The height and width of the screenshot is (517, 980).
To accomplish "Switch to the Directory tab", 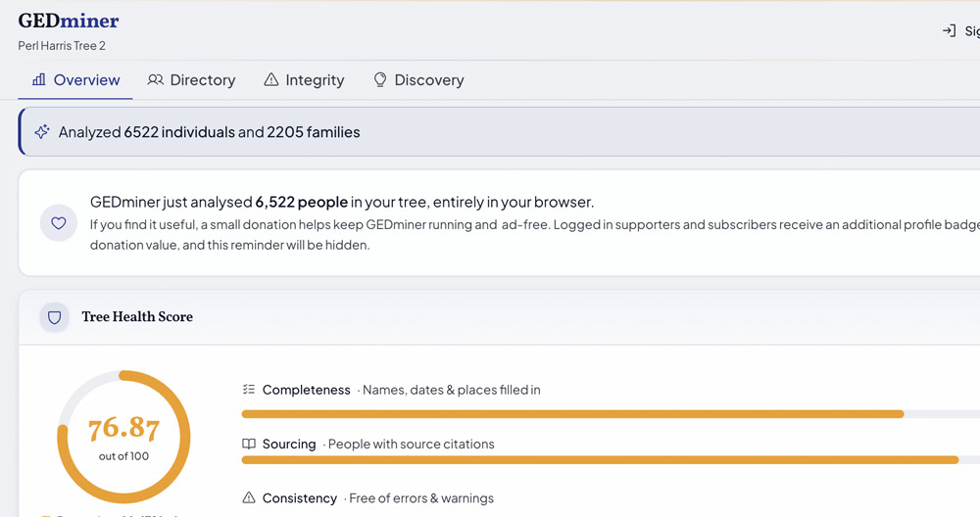I will tap(191, 80).
